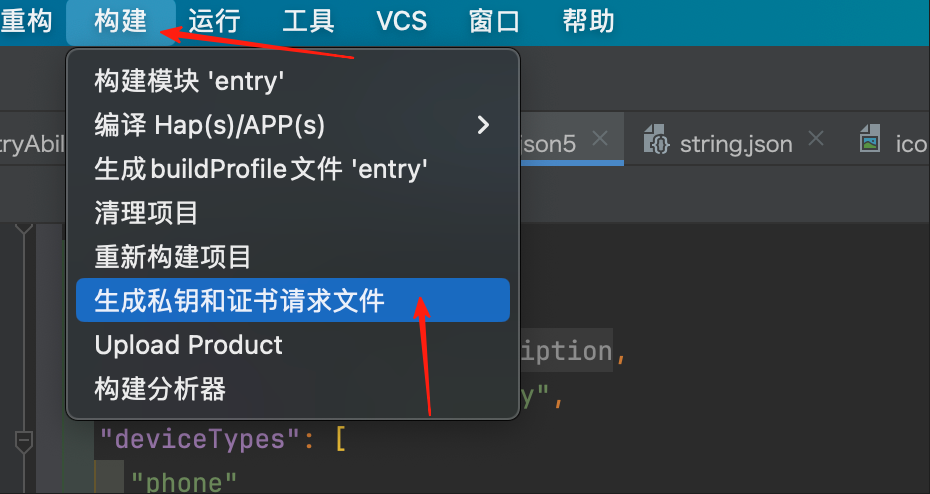Open the VCS menu
The width and height of the screenshot is (930, 494).
[401, 21]
